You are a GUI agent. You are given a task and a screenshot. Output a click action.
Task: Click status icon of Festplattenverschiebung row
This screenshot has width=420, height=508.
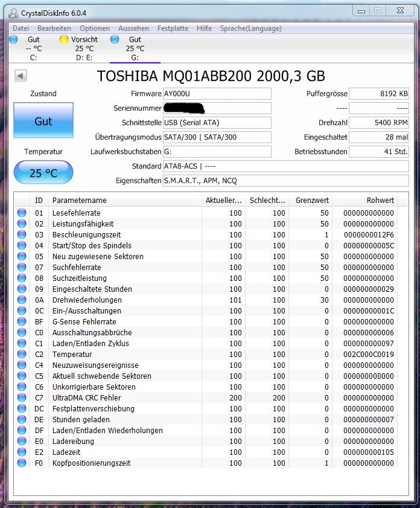[22, 408]
